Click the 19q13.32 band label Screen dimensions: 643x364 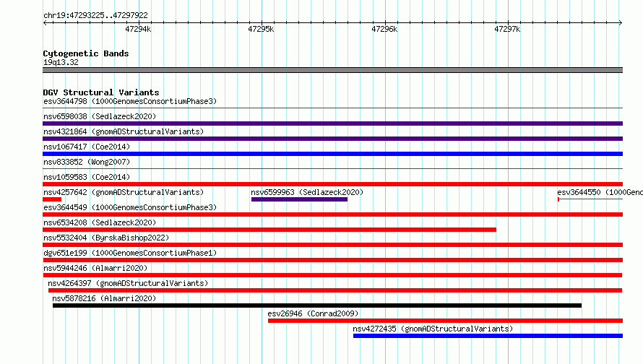61,62
